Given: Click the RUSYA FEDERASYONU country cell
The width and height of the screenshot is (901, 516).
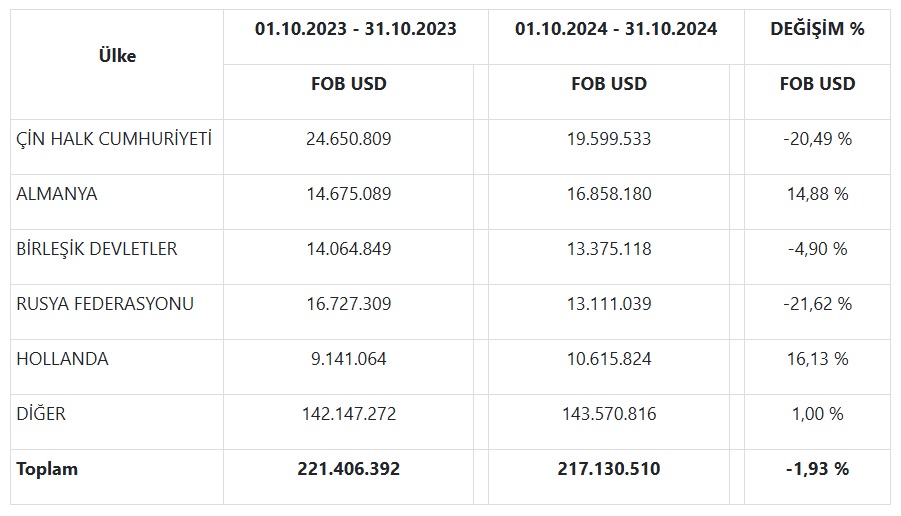Looking at the screenshot, I should point(105,304).
